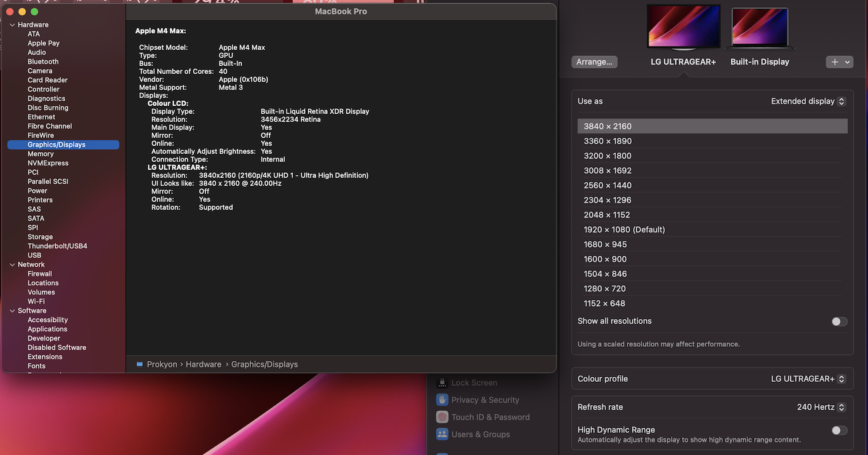This screenshot has width=868, height=455.
Task: Open the Colour profile dropdown
Action: 806,378
